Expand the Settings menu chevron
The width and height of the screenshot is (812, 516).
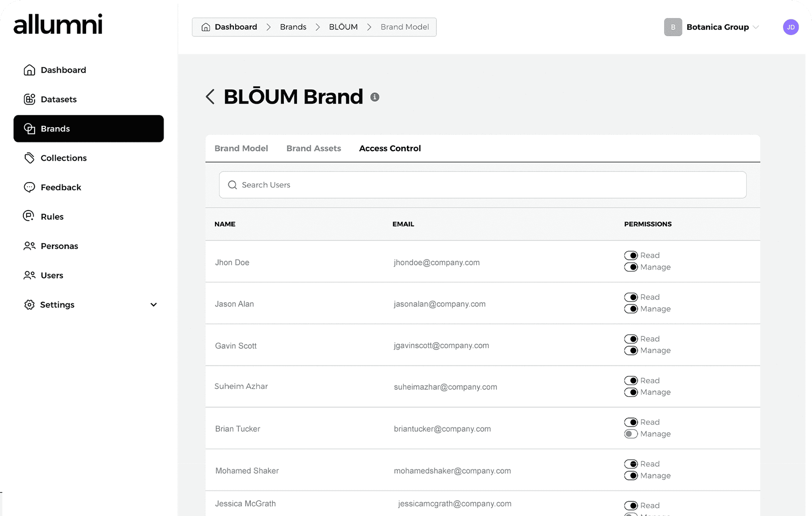point(154,305)
